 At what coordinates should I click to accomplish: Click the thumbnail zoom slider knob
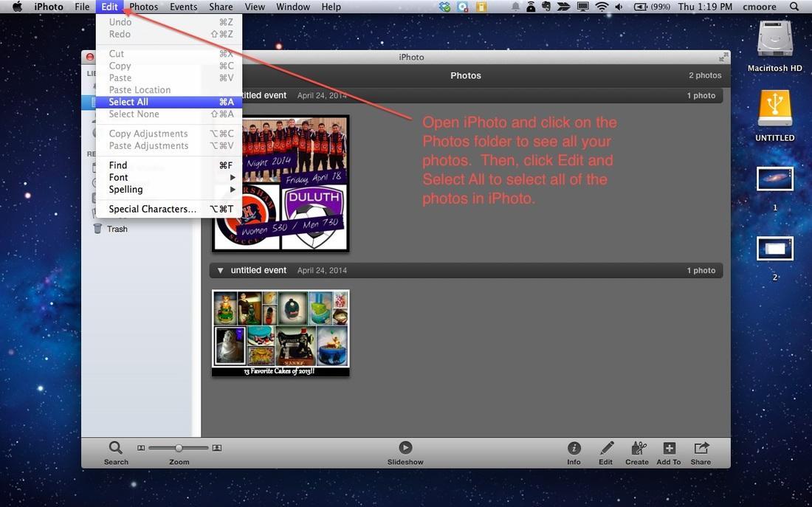(x=179, y=448)
